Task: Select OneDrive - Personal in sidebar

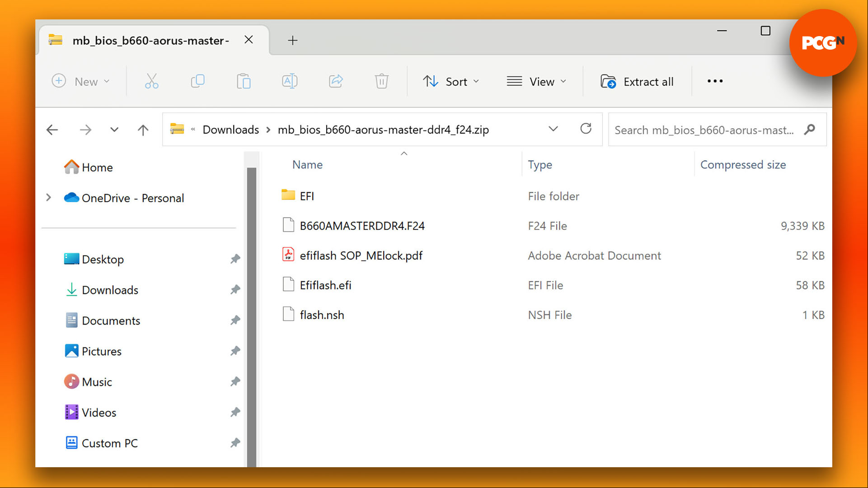Action: point(124,198)
